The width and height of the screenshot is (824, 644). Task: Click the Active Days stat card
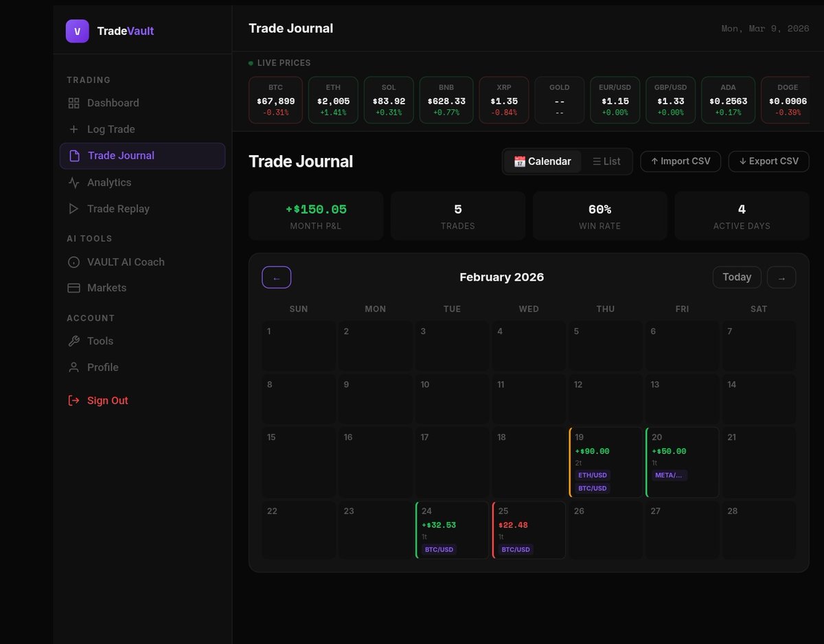(x=742, y=216)
